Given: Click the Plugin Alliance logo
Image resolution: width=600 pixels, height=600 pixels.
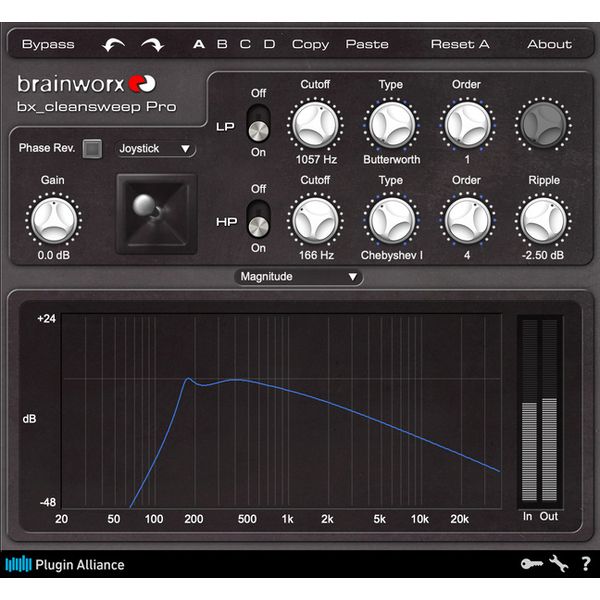Looking at the screenshot, I should (x=65, y=564).
